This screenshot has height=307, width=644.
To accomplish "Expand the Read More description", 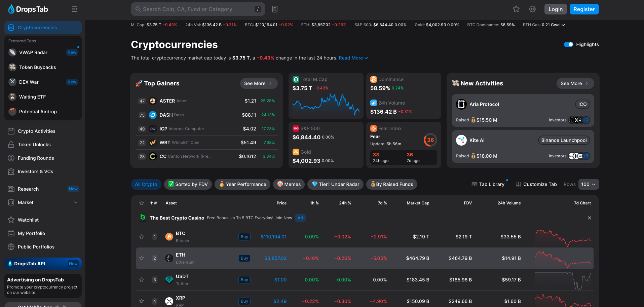I will tap(353, 58).
